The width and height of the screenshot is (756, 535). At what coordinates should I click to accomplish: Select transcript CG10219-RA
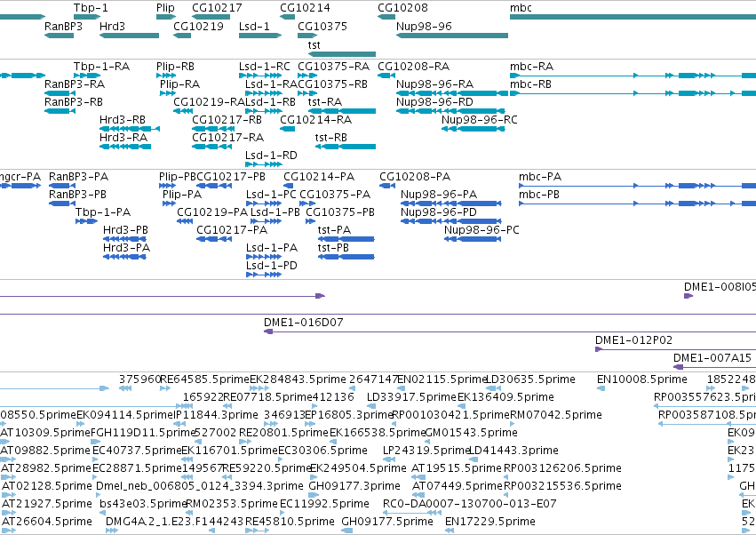pyautogui.click(x=210, y=102)
